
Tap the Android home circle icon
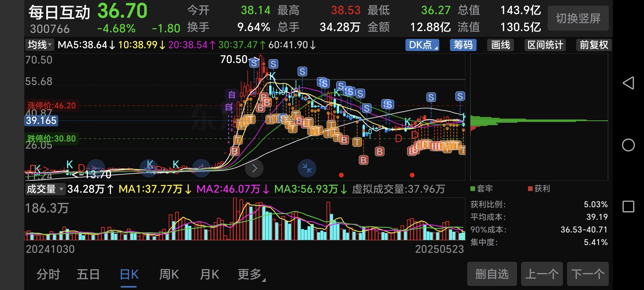[628, 145]
